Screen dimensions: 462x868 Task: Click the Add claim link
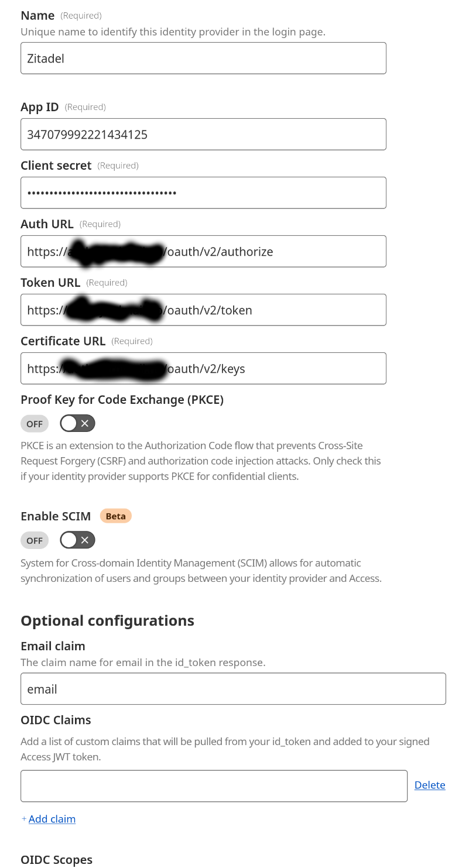[x=52, y=818]
